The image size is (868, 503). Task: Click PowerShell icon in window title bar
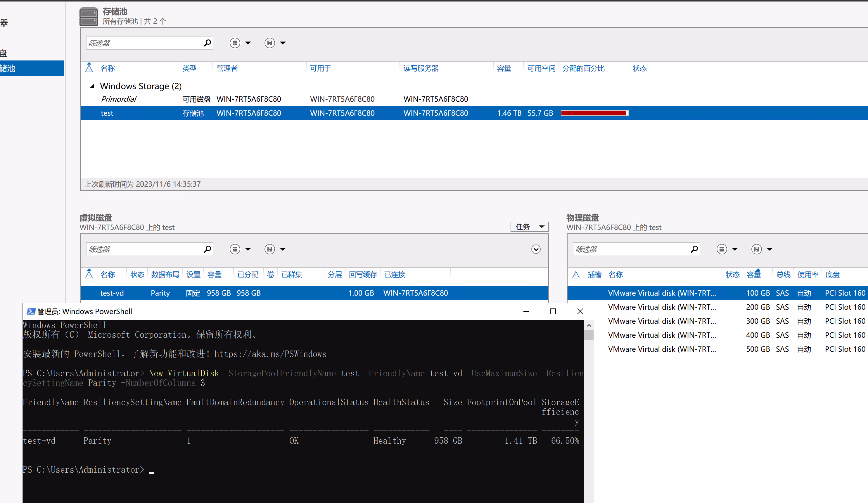(31, 311)
